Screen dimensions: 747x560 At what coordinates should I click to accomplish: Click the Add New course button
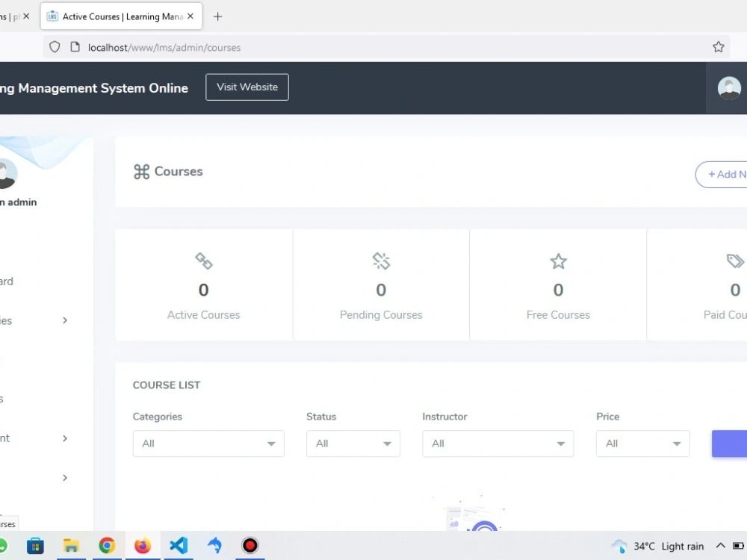pyautogui.click(x=722, y=174)
